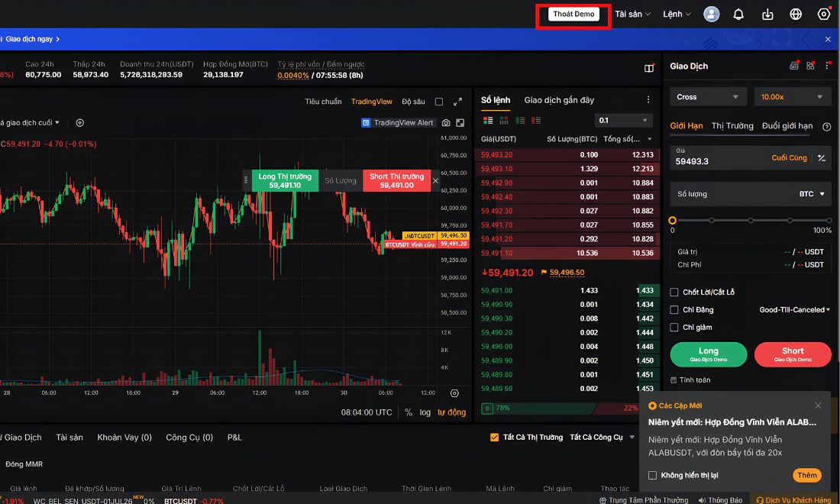Open the BTC quantity unit dropdown
The image size is (840, 504).
tap(812, 194)
